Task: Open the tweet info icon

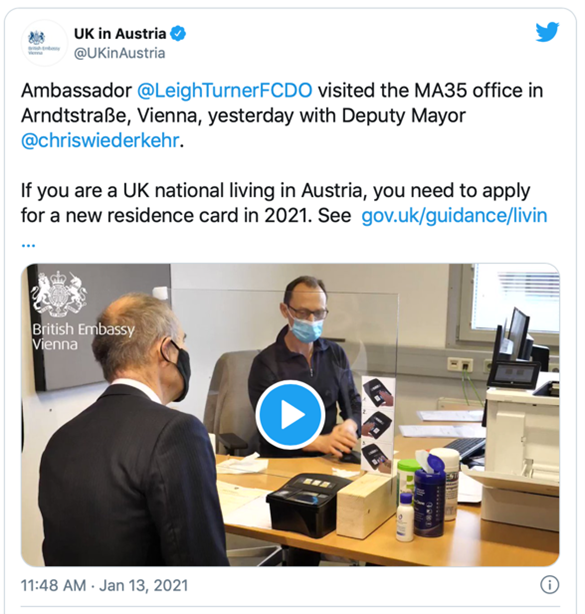Action: point(549,585)
